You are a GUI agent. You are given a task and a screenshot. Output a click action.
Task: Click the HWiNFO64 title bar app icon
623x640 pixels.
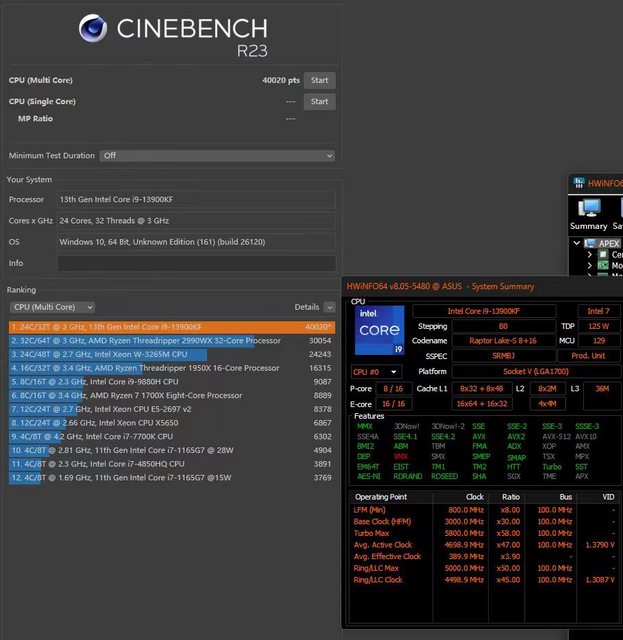coord(579,183)
